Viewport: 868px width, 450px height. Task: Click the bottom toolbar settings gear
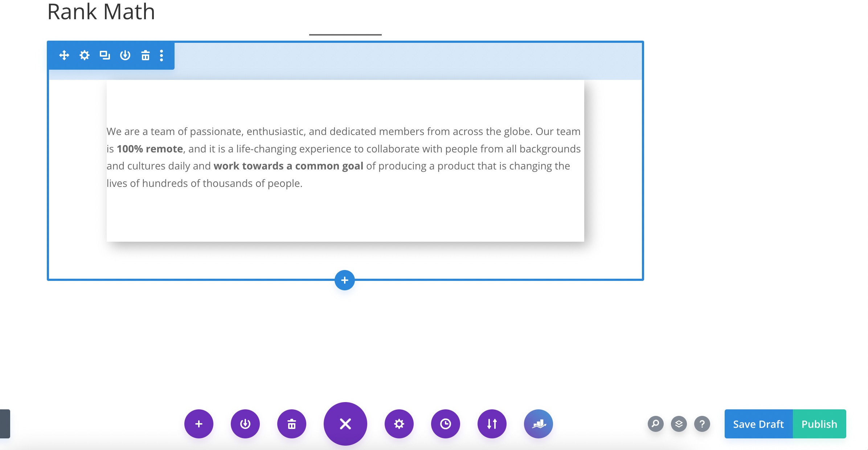[x=400, y=424]
